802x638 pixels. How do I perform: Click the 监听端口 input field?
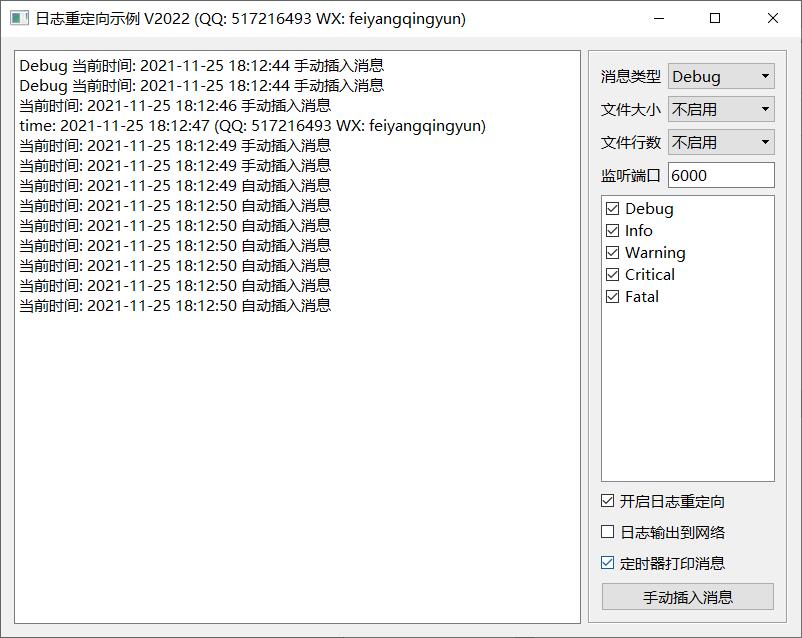click(x=720, y=176)
